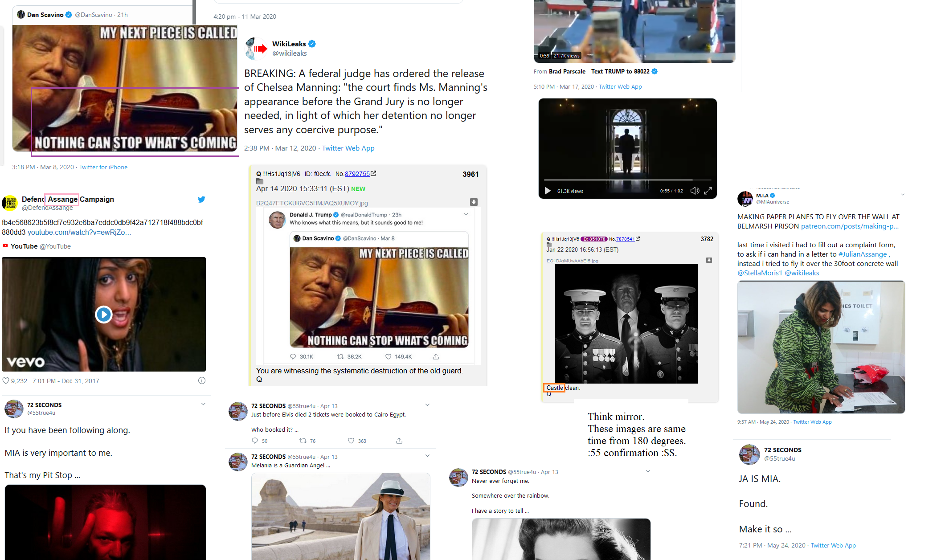
Task: Enter fullscreen on the White House video
Action: coord(708,191)
